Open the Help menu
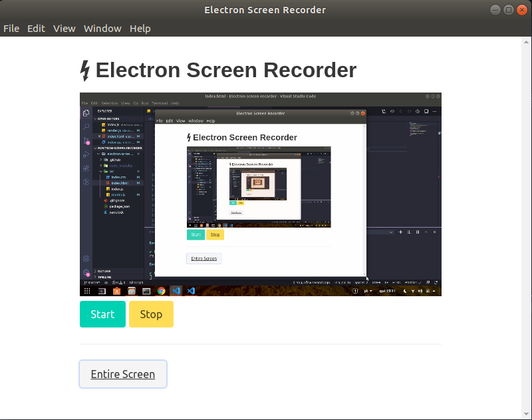The width and height of the screenshot is (532, 420). [140, 29]
